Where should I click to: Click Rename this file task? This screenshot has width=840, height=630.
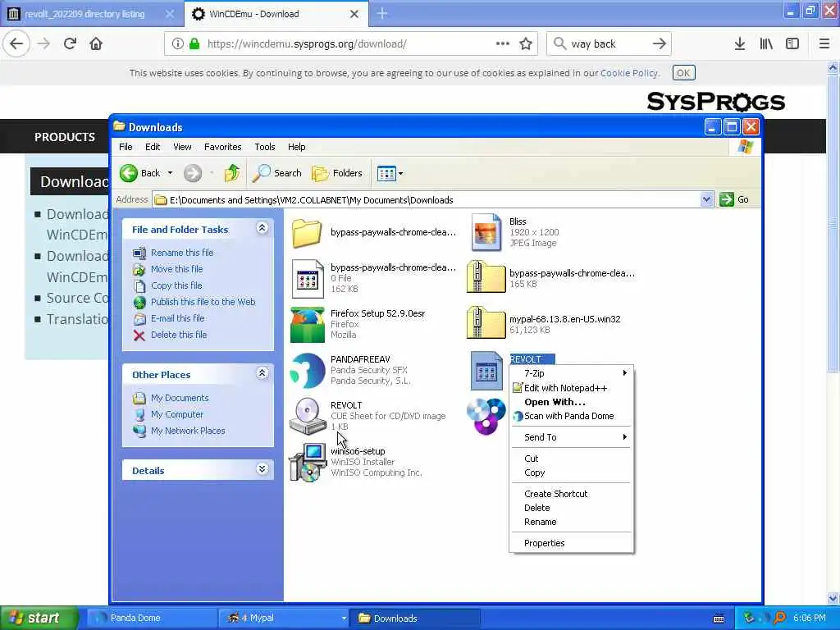tap(182, 253)
